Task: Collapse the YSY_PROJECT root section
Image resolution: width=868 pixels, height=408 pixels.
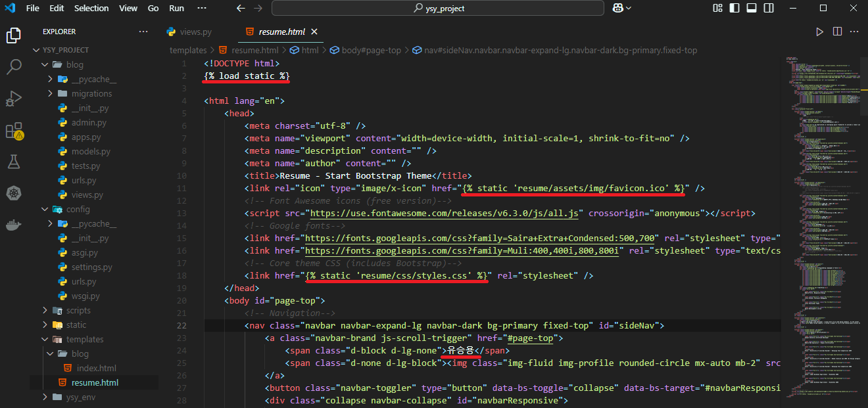Action: pyautogui.click(x=37, y=50)
